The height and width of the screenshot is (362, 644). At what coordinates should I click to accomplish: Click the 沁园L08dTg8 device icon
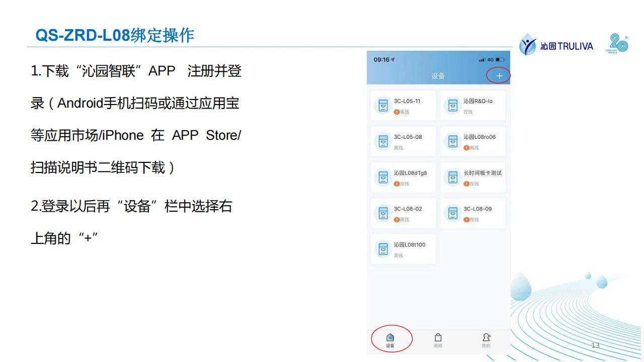[x=383, y=178]
